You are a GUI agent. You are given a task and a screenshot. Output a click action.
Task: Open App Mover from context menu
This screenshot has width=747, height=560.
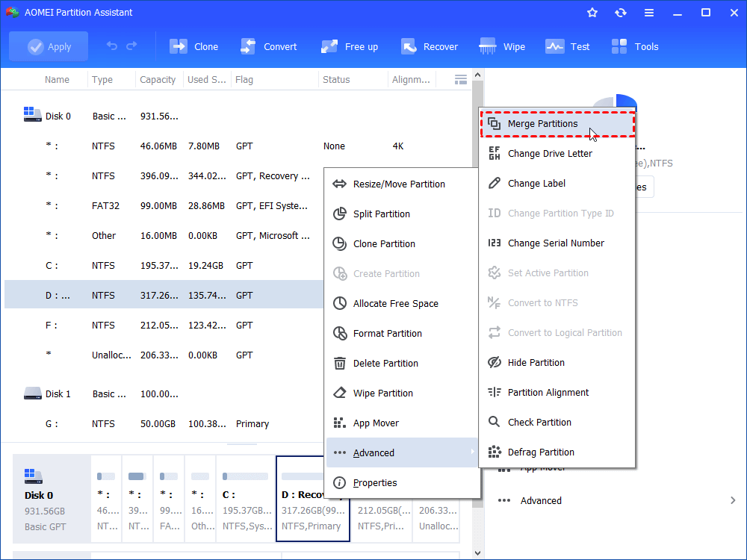coord(402,423)
